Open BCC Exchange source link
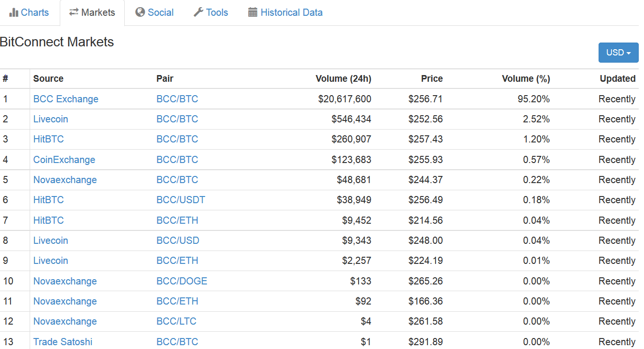This screenshot has height=349, width=644. [66, 99]
